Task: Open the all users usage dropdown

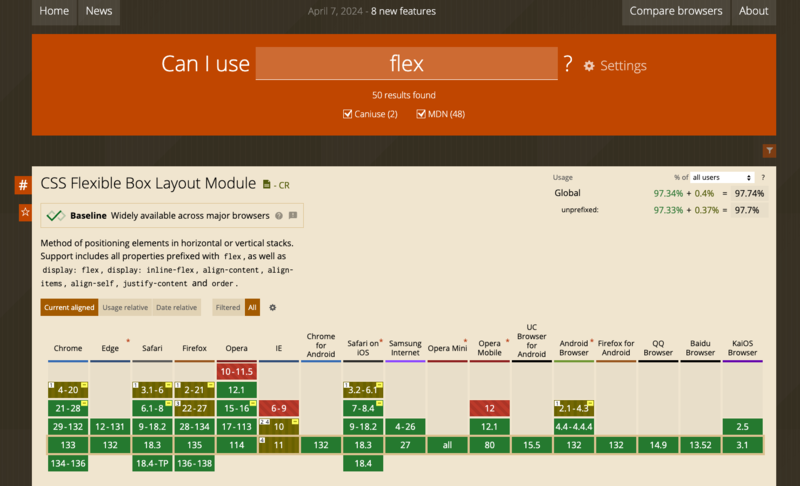Action: coord(721,177)
